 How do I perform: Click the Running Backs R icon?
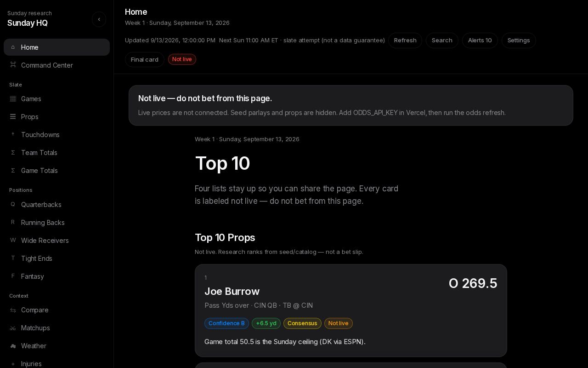click(13, 222)
